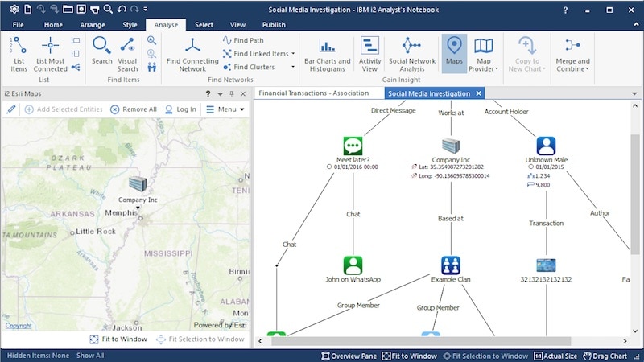Click Show All in status bar
The height and width of the screenshot is (362, 644).
click(90, 356)
